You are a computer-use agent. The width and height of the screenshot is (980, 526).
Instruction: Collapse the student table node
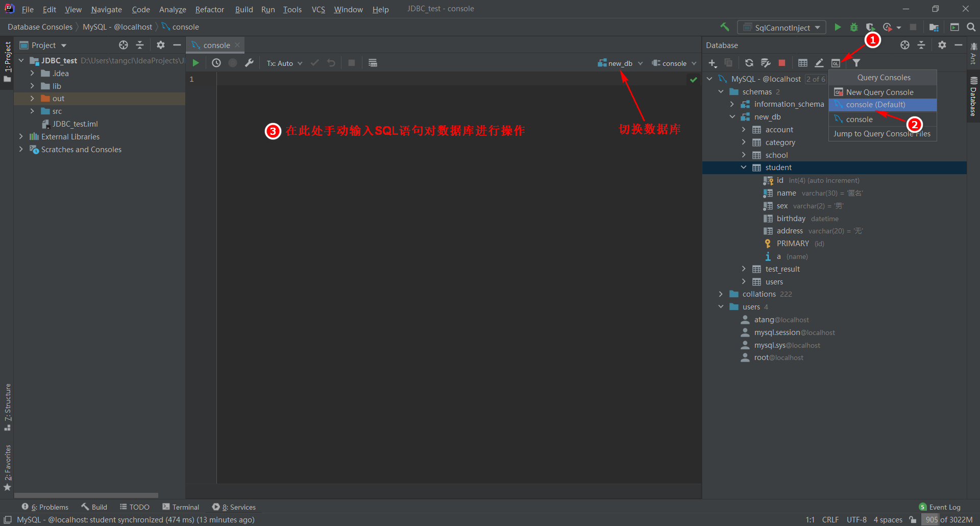(x=744, y=167)
